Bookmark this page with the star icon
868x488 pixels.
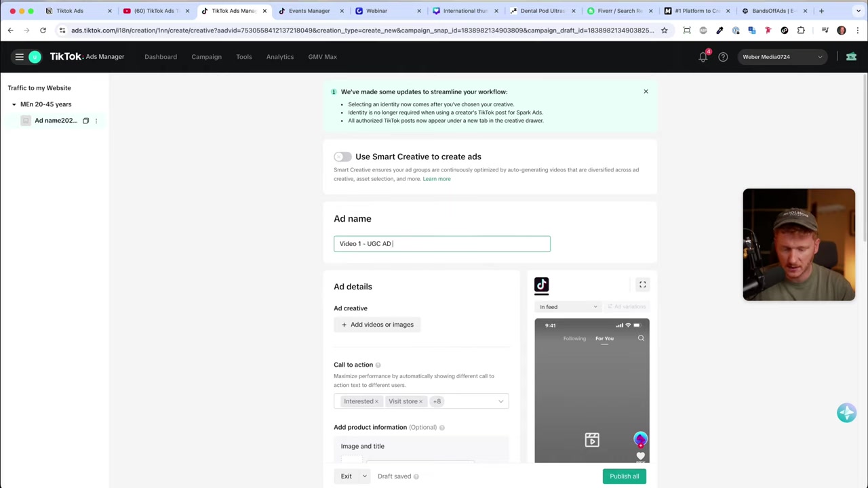tap(664, 30)
